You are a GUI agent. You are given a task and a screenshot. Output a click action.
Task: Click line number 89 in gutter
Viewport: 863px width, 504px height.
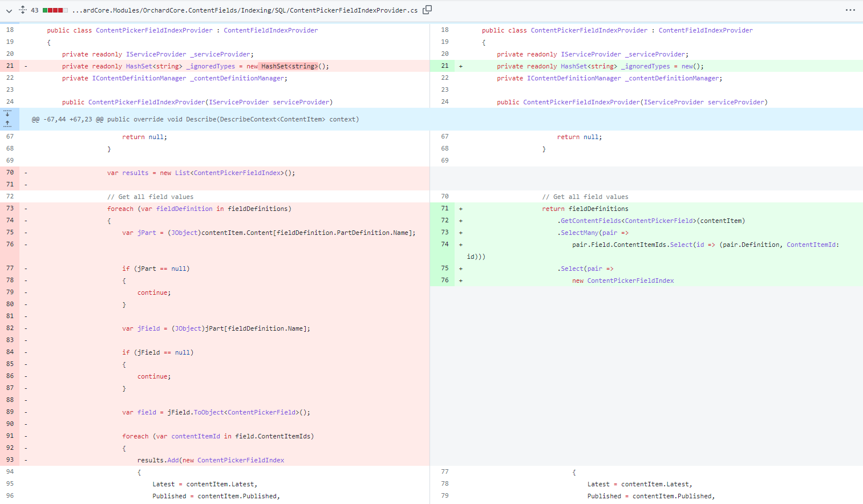pos(10,412)
